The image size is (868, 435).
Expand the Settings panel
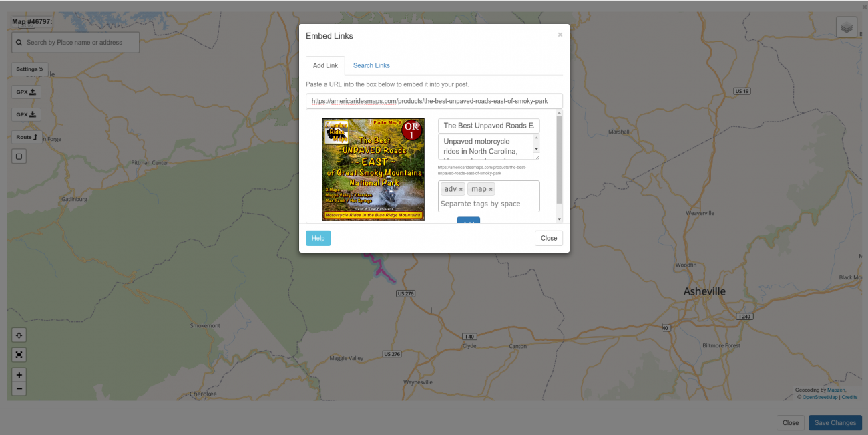point(29,69)
